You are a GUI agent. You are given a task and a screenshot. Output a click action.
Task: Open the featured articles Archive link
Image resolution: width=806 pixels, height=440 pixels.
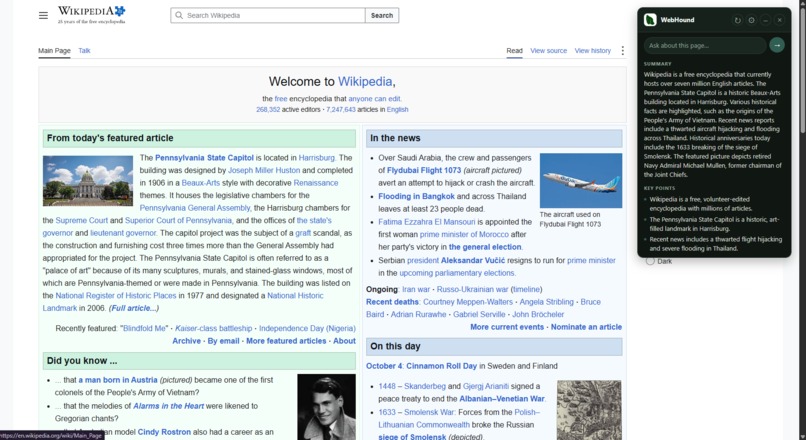point(187,341)
